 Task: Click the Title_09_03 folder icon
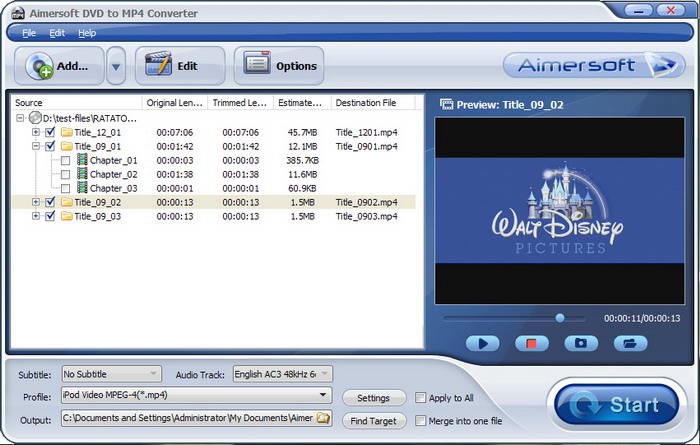tap(67, 216)
